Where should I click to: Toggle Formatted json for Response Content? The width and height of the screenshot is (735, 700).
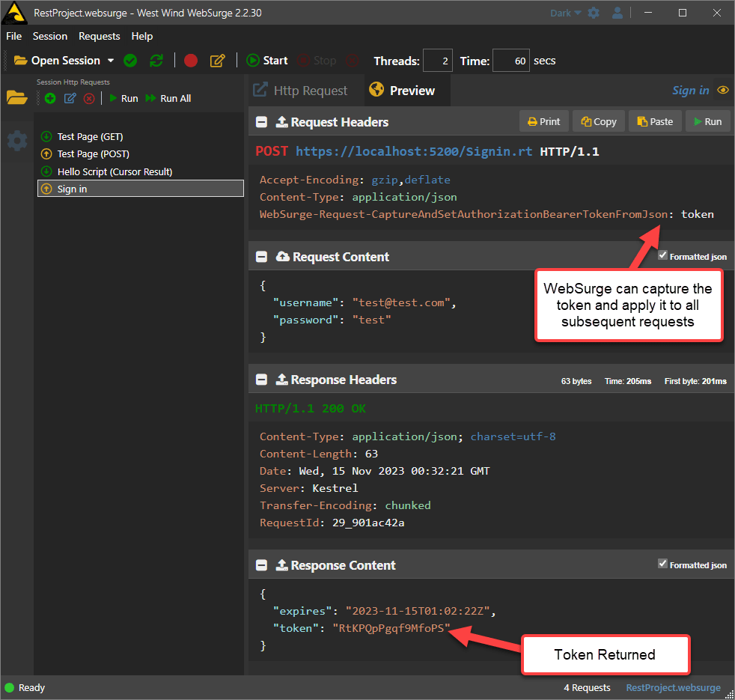coord(663,564)
